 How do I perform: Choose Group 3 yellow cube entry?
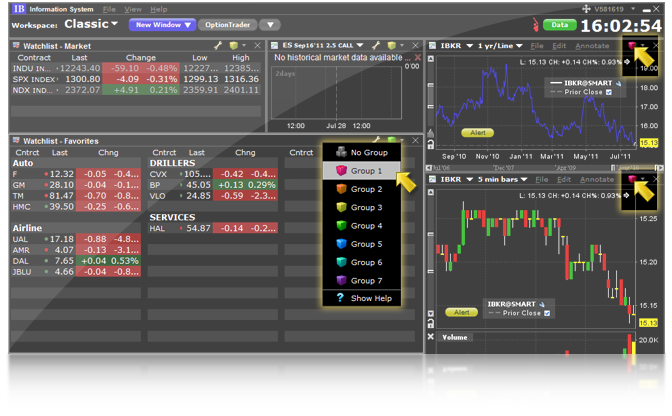pyautogui.click(x=362, y=207)
